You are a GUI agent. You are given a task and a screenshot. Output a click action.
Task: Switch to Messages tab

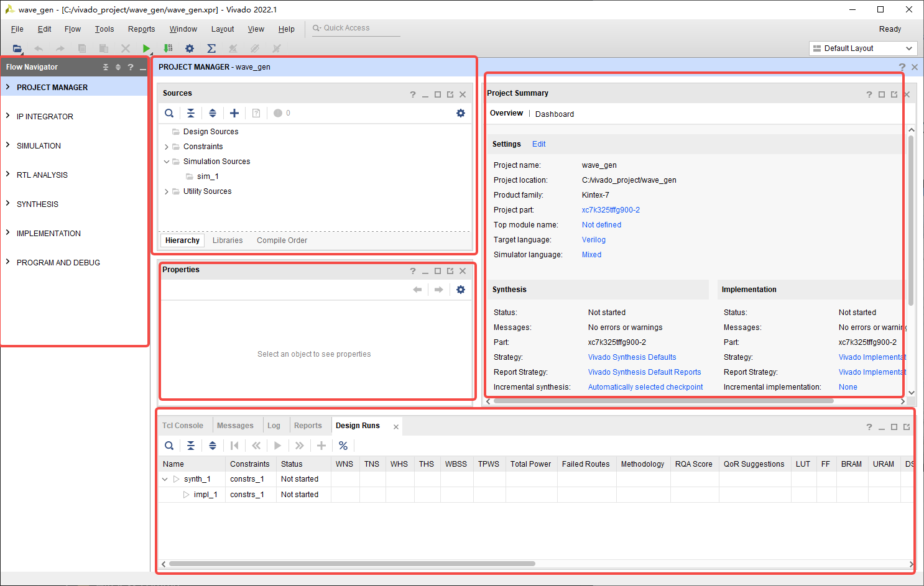[235, 426]
